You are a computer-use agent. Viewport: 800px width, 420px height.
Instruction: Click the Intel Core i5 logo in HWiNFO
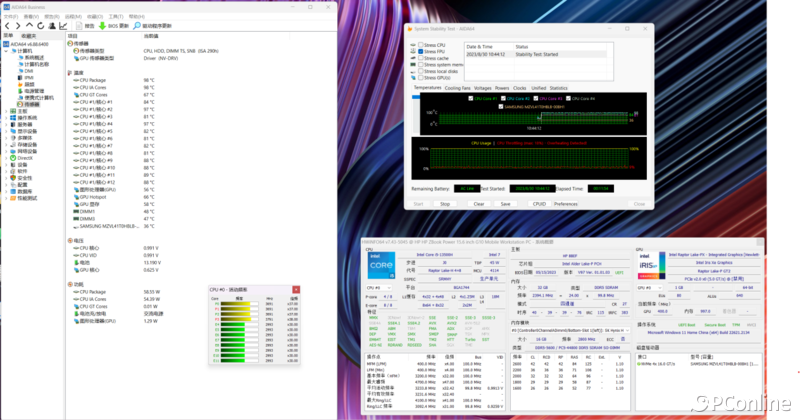click(x=382, y=265)
